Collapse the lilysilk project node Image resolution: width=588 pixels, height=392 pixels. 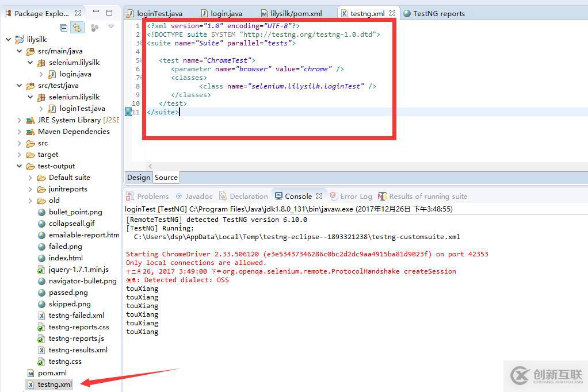pos(8,39)
